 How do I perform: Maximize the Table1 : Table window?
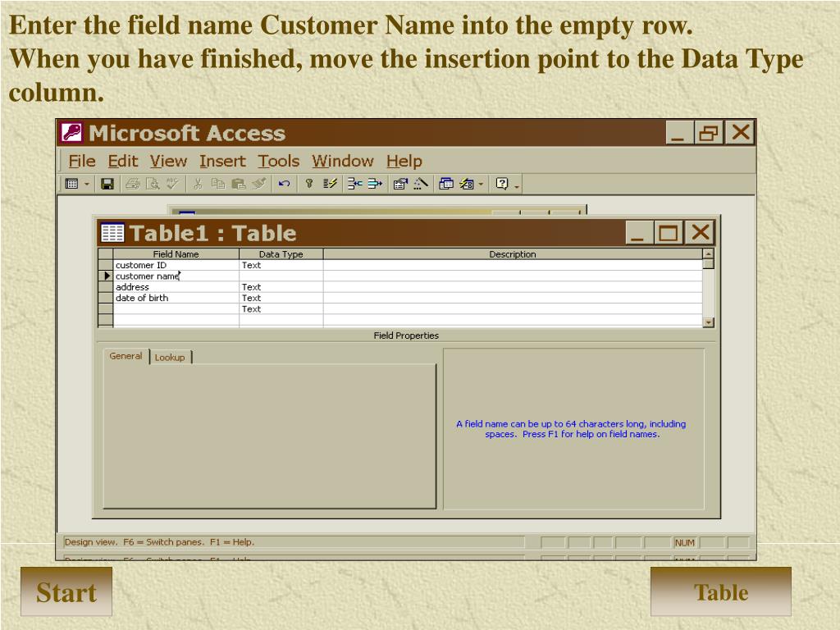click(668, 233)
